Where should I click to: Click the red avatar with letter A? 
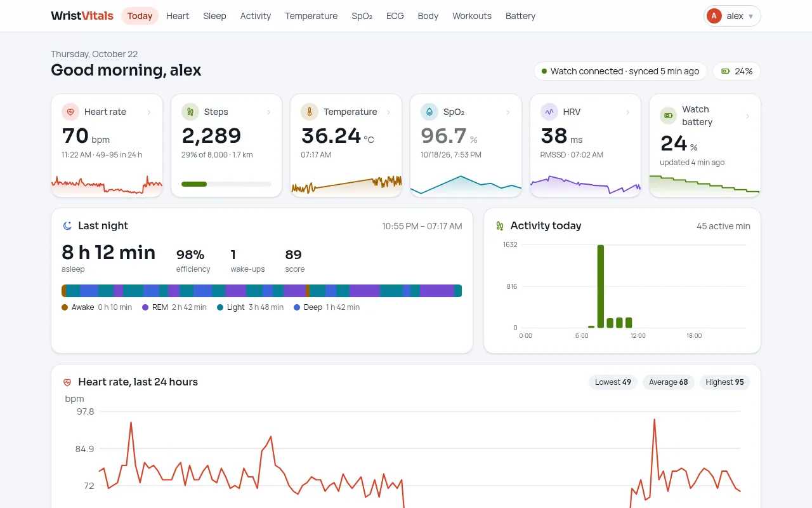[714, 16]
